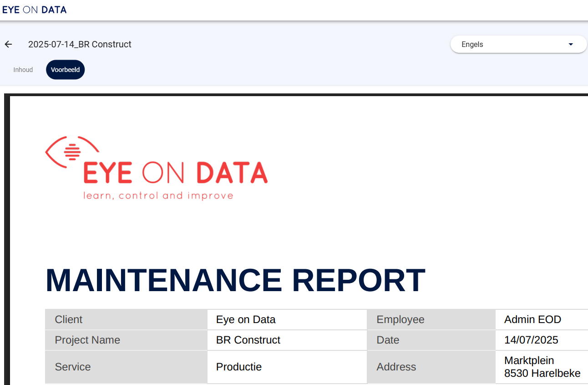Viewport: 588px width, 385px height.
Task: Click the MAINTENANCE REPORT heading
Action: pyautogui.click(x=235, y=280)
